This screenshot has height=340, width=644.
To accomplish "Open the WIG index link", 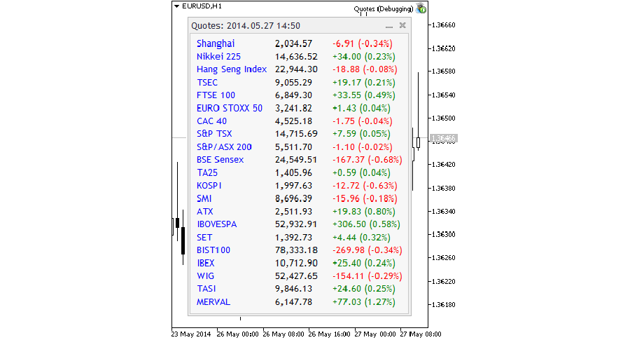I will tap(205, 276).
